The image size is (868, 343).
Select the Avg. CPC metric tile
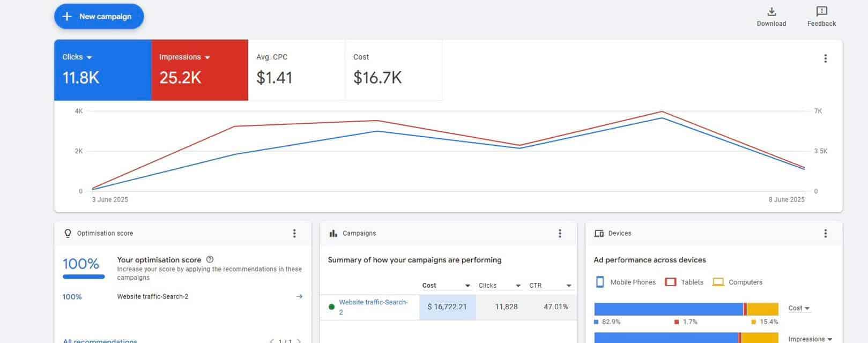296,70
